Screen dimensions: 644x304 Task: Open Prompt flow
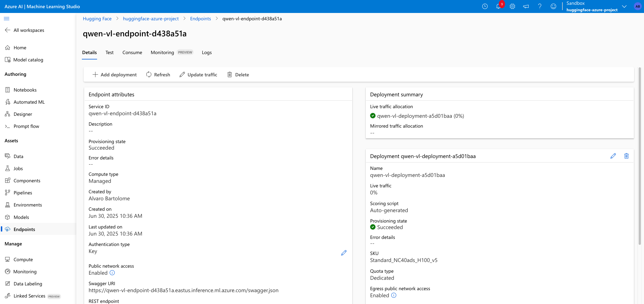tap(26, 126)
